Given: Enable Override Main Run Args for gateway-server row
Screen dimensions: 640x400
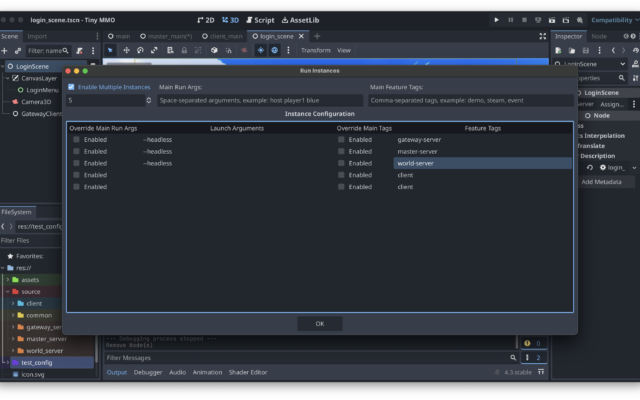Looking at the screenshot, I should click(76, 140).
